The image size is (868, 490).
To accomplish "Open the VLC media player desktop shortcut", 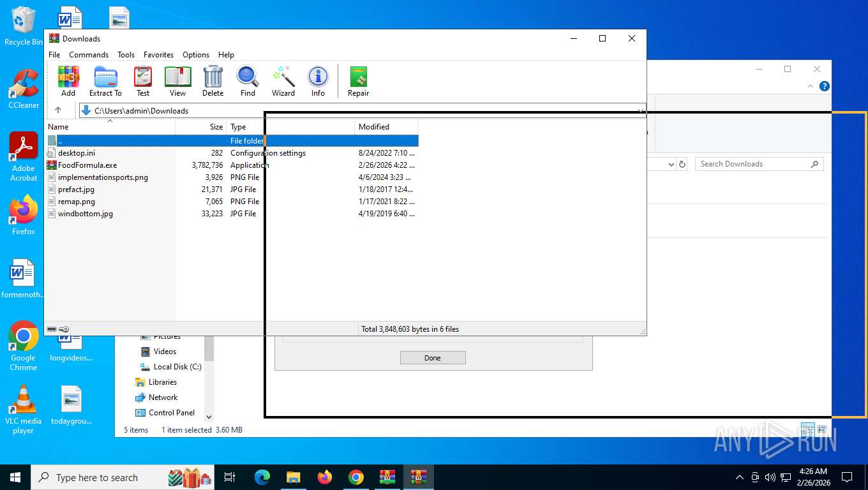I will pyautogui.click(x=24, y=409).
